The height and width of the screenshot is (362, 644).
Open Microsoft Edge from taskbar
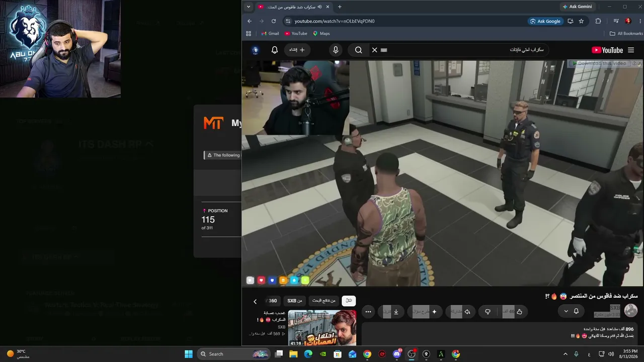click(308, 354)
